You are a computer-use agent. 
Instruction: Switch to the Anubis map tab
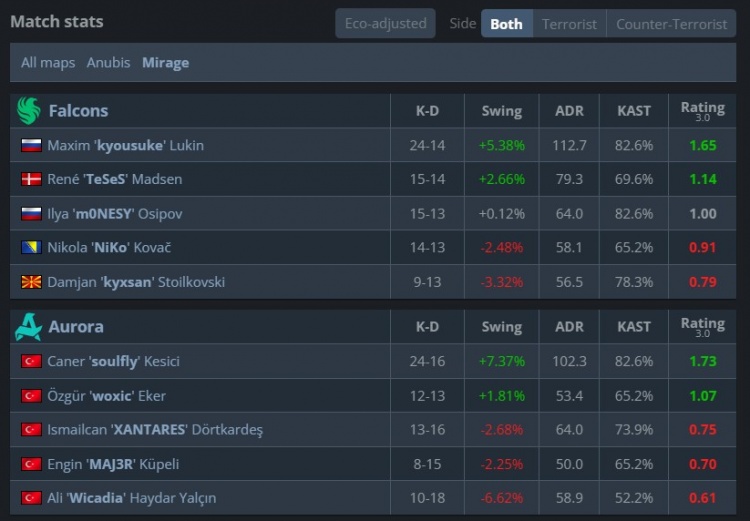108,62
